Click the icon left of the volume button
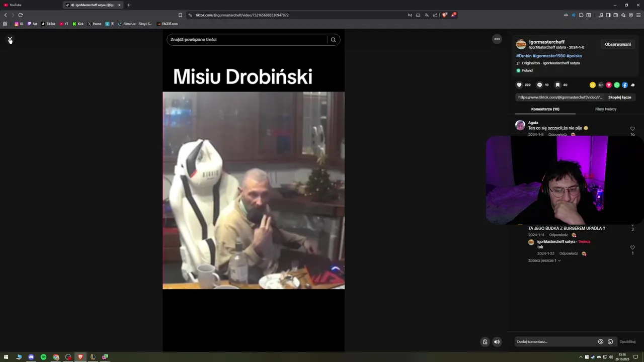Screen dimensions: 644x362 485,342
